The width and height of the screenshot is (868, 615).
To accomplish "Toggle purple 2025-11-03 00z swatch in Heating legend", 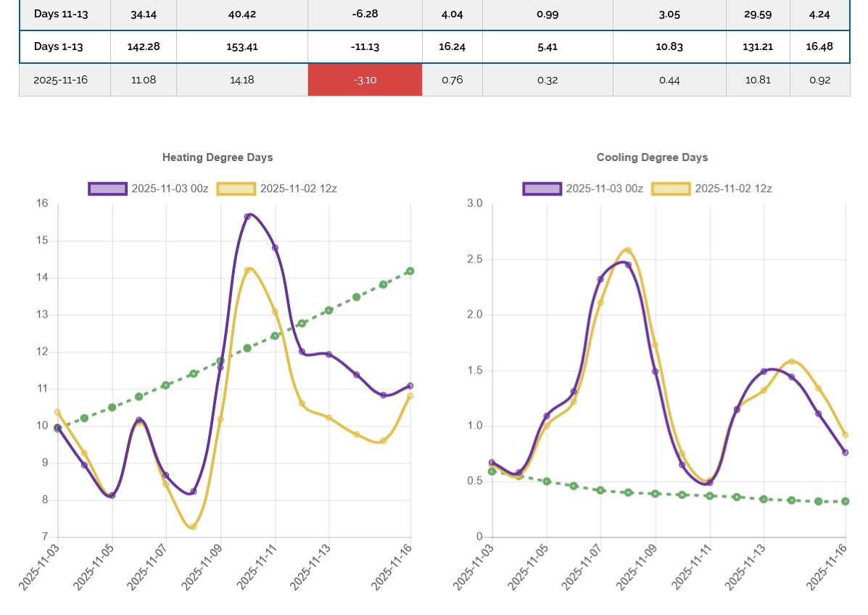I will (x=108, y=189).
